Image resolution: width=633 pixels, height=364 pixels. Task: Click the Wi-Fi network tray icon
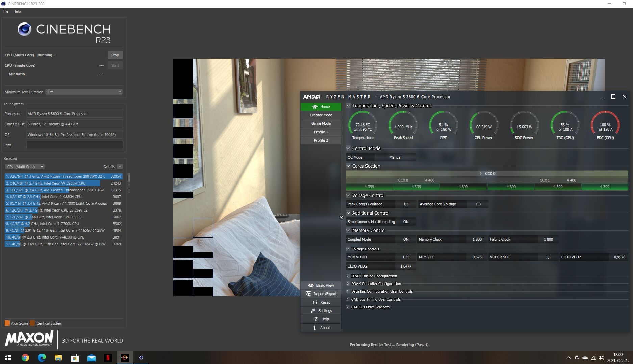[593, 358]
